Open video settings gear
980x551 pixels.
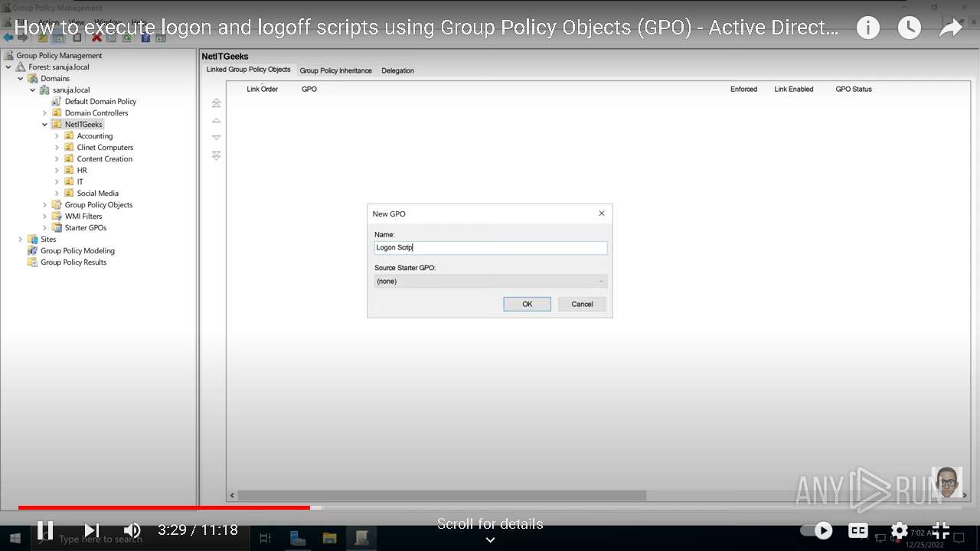900,530
